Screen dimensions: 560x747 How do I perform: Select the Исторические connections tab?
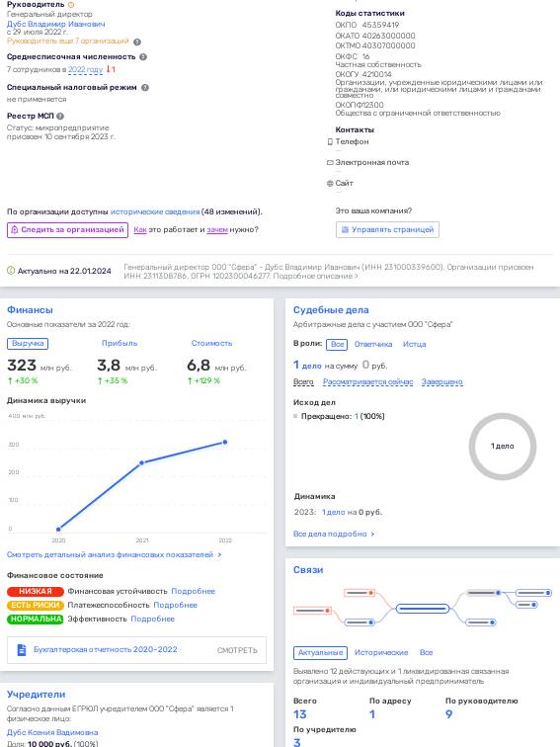[381, 653]
